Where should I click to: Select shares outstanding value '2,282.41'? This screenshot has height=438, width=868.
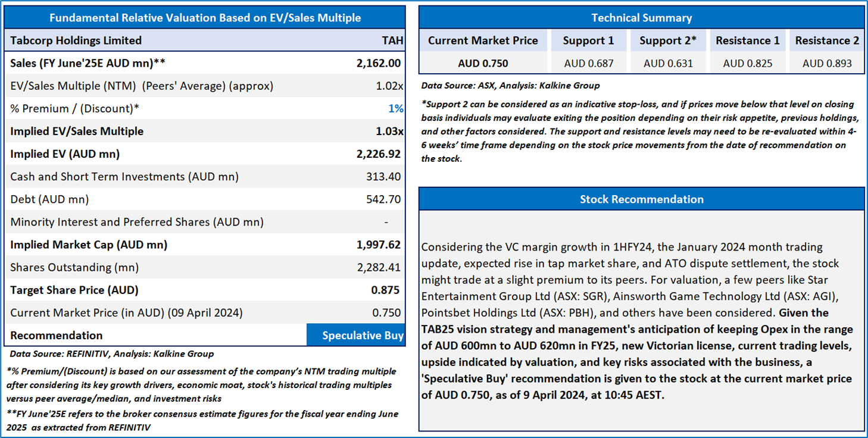pyautogui.click(x=379, y=267)
